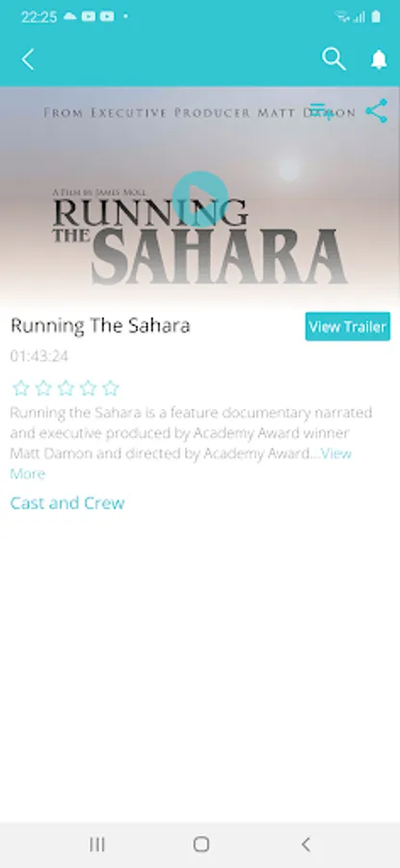Image resolution: width=400 pixels, height=868 pixels.
Task: Tap the Android back navigation button
Action: click(305, 844)
